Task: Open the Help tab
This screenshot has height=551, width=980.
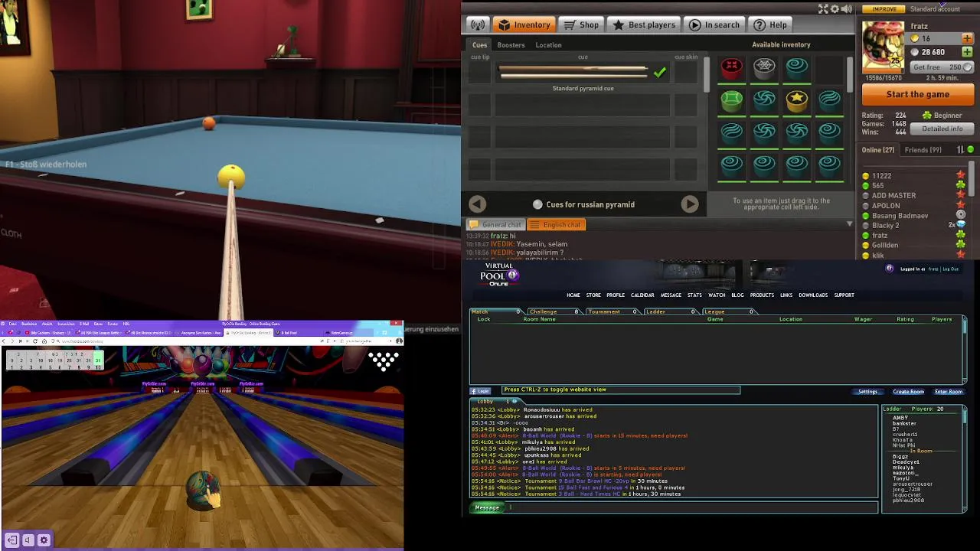Action: coord(771,25)
